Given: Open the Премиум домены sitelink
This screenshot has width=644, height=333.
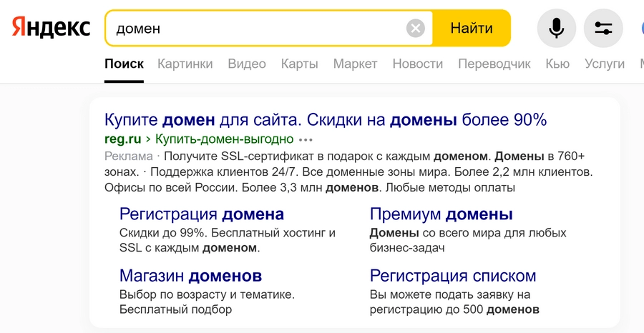Looking at the screenshot, I should (x=441, y=214).
